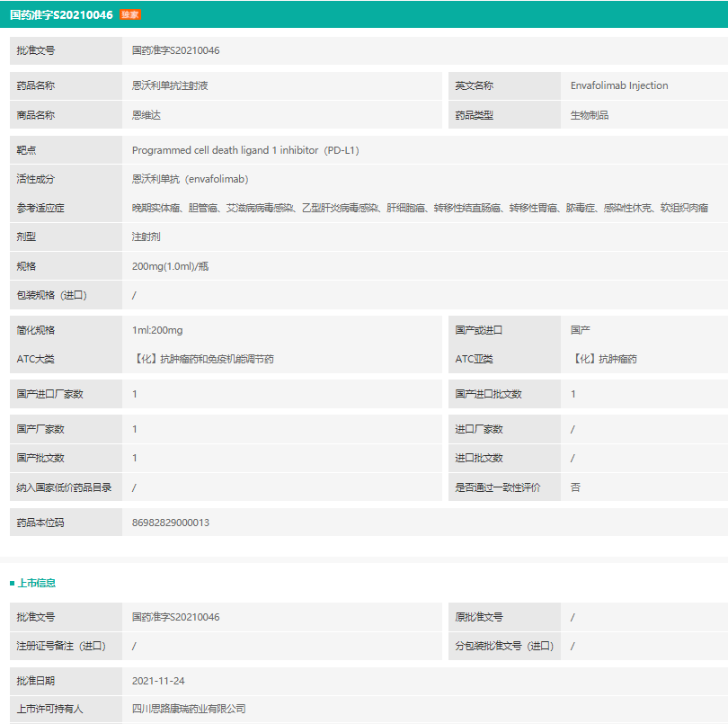Click English name Envafolimab Injection
Image resolution: width=728 pixels, height=724 pixels.
pyautogui.click(x=619, y=86)
